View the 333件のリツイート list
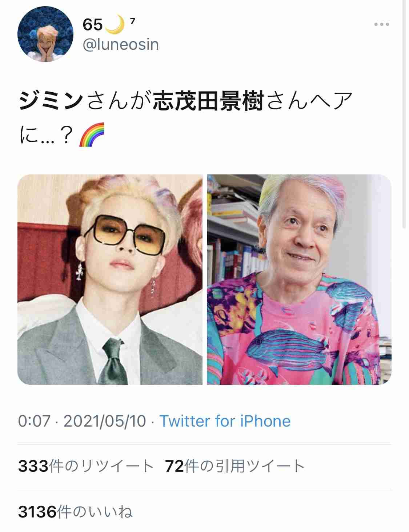409x532 pixels. 86,466
